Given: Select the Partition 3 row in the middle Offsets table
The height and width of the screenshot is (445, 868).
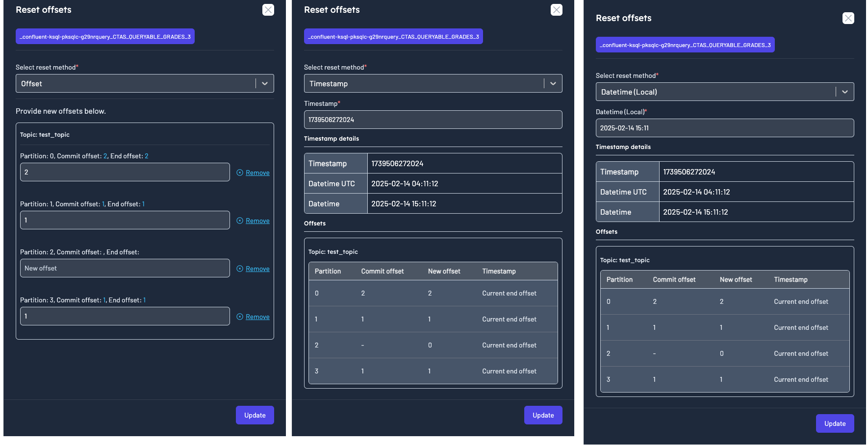Looking at the screenshot, I should point(433,371).
